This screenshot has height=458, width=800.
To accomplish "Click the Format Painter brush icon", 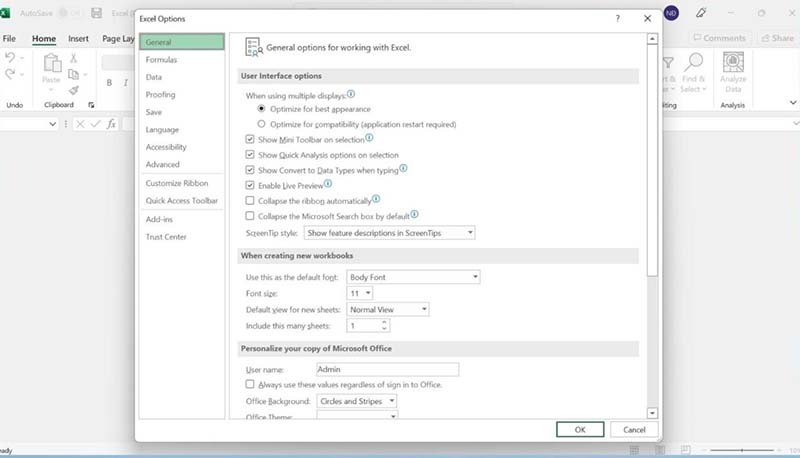I will point(74,91).
